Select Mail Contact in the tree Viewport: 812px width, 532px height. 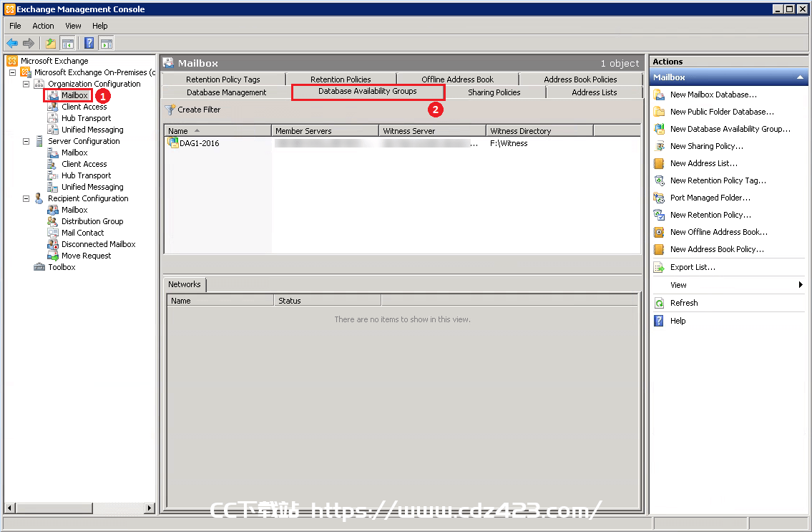(82, 233)
